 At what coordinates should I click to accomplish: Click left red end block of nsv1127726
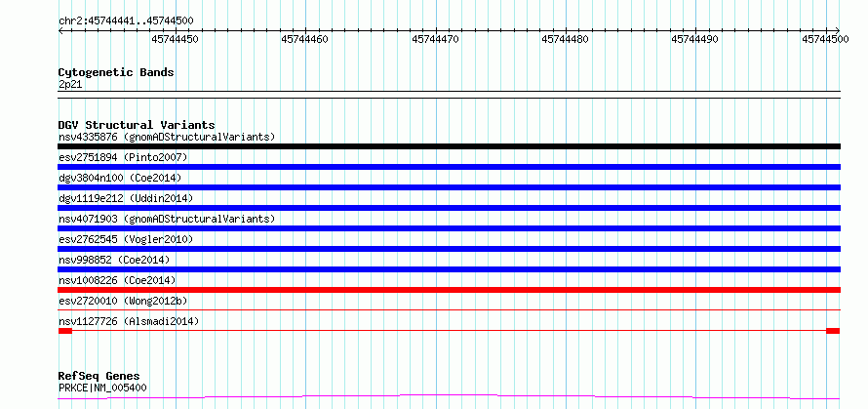pyautogui.click(x=65, y=331)
